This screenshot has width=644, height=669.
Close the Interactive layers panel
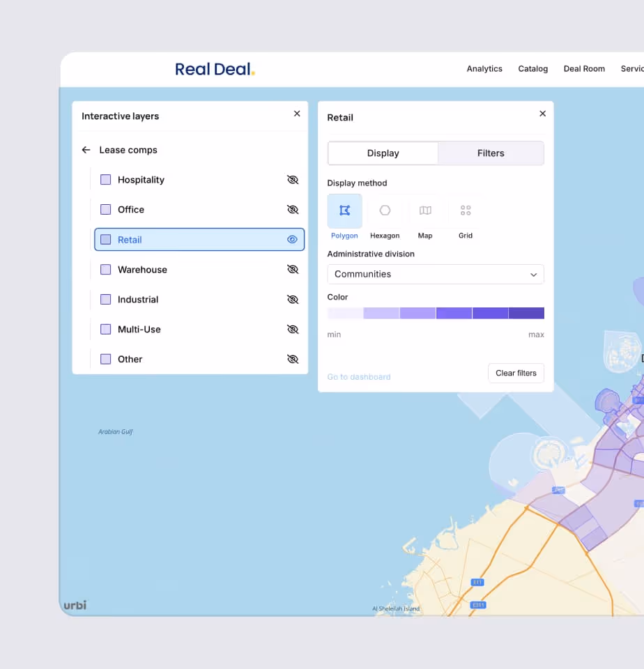tap(297, 114)
